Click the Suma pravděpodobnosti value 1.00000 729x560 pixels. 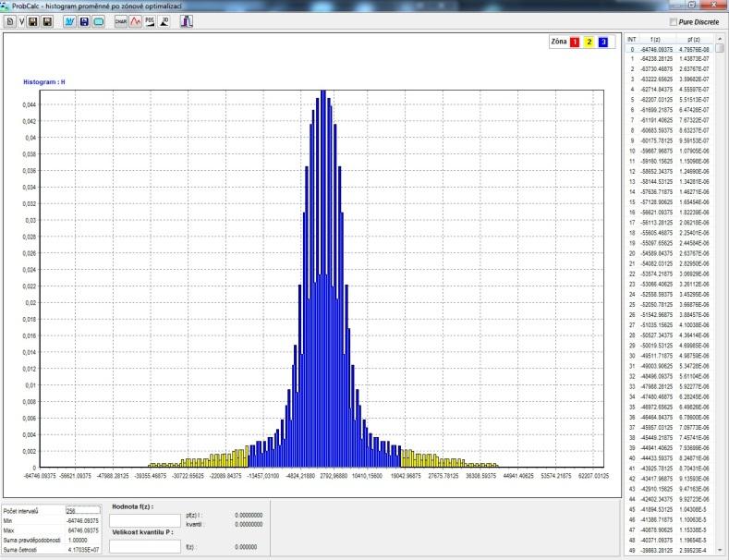78,541
